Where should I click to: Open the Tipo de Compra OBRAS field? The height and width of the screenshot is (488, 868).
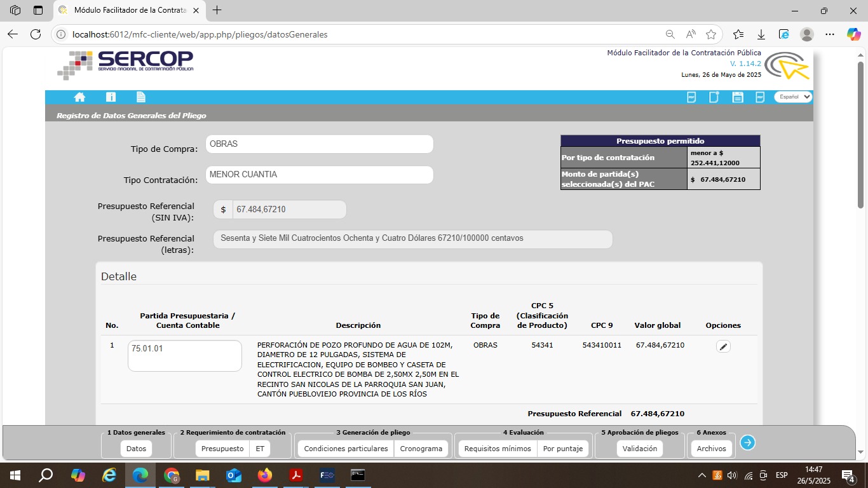point(319,144)
